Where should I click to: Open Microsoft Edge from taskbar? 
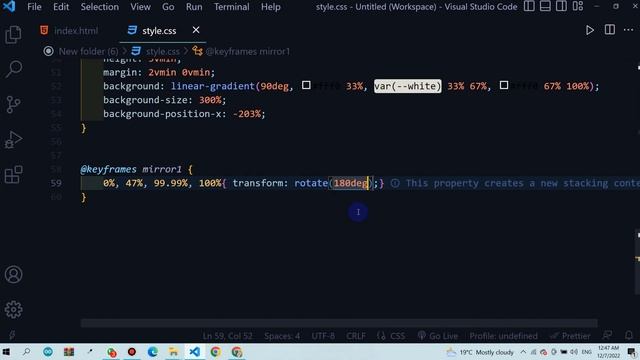[153, 352]
